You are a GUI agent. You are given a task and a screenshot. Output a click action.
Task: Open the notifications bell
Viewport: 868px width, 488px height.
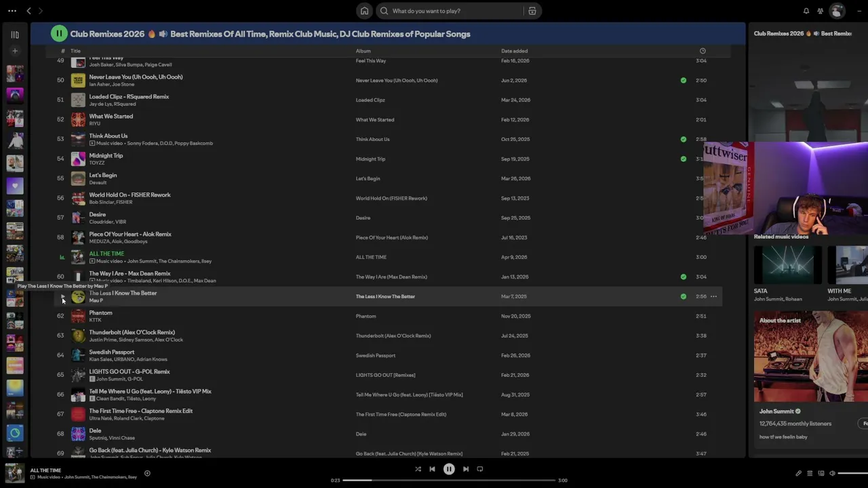pyautogui.click(x=806, y=11)
